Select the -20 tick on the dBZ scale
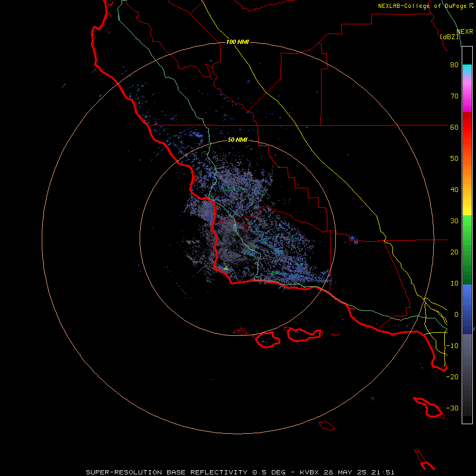 point(452,377)
